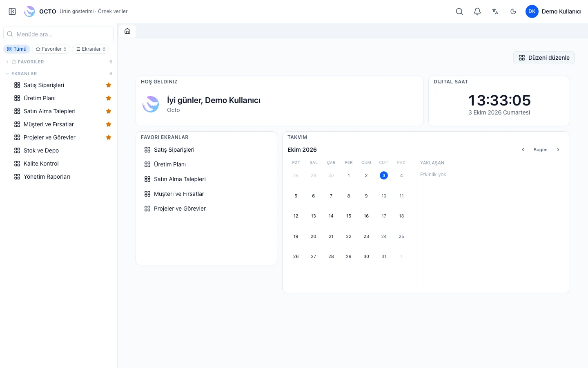
Task: Select the Tümü filter tab
Action: [x=17, y=49]
